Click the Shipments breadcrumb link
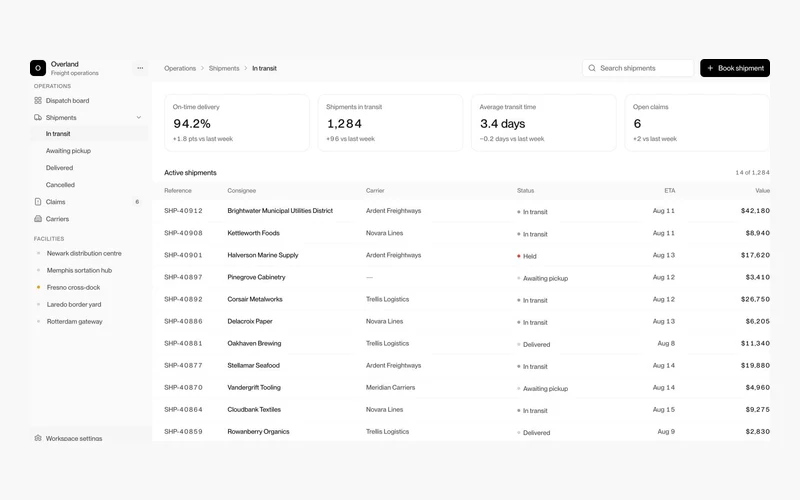 click(224, 68)
